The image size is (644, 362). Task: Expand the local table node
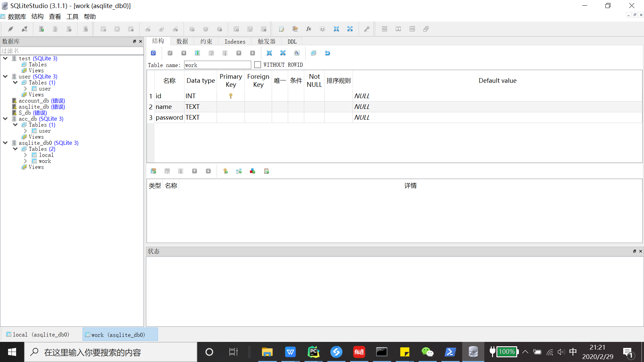[25, 155]
